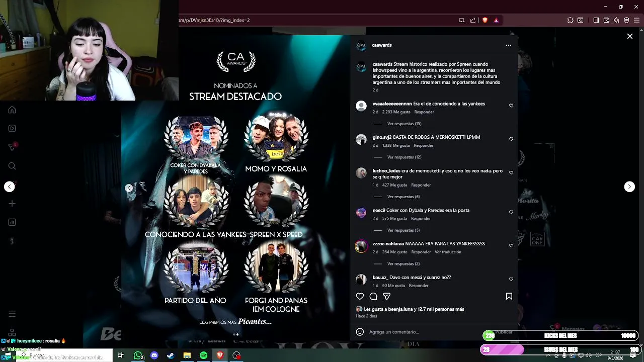The image size is (644, 362).
Task: Open browser main hamburger menu
Action: [x=636, y=20]
